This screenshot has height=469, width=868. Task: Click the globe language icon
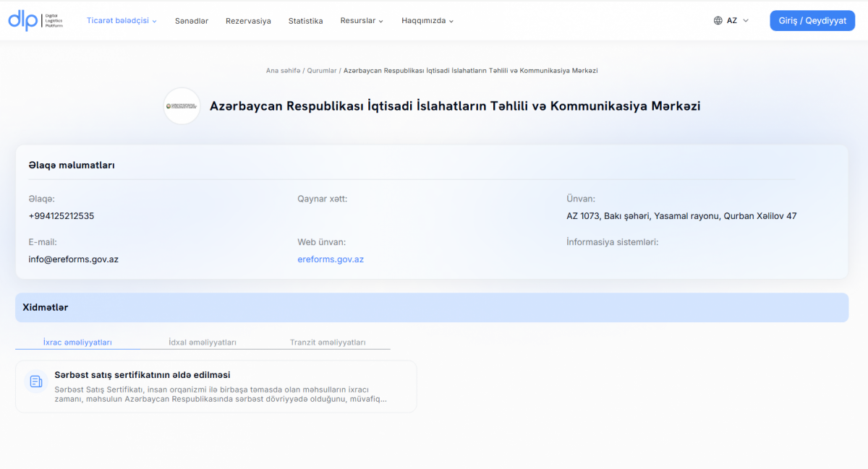(x=718, y=21)
